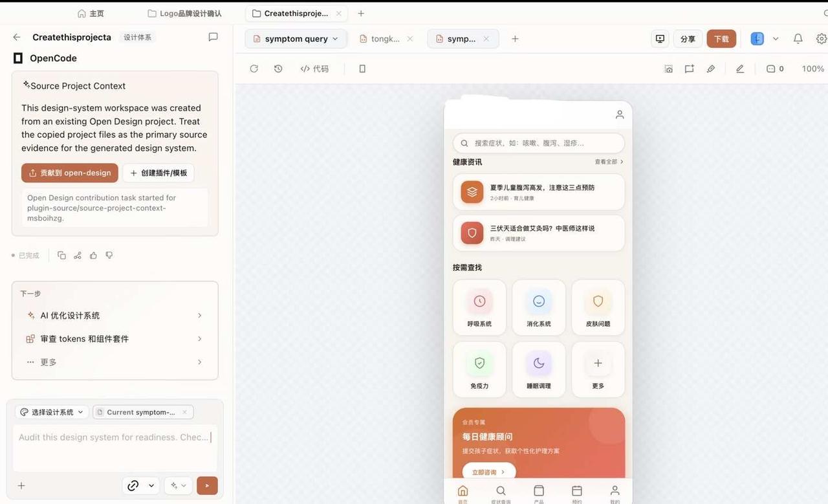Expand the AI 优化设计系统 suggestion
The image size is (828, 504).
pyautogui.click(x=114, y=316)
